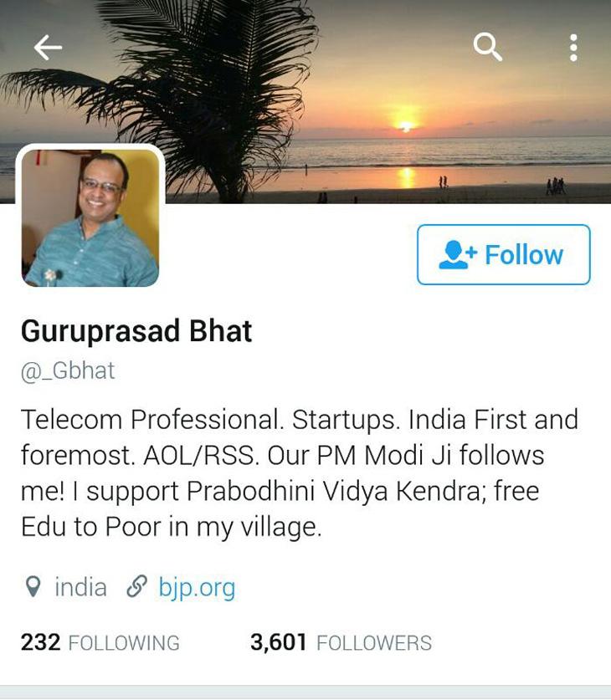
Task: Tap the FOLLOWING label
Action: 124,643
